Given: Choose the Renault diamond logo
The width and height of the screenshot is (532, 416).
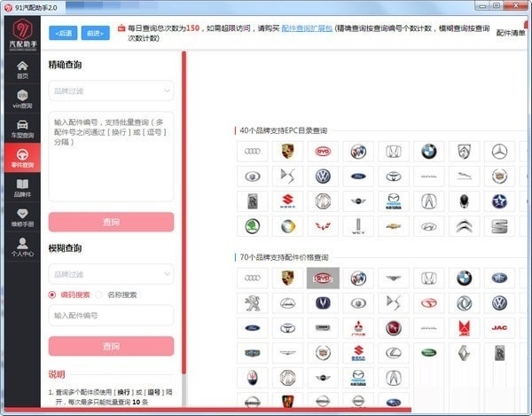Looking at the screenshot, I should (x=464, y=352).
